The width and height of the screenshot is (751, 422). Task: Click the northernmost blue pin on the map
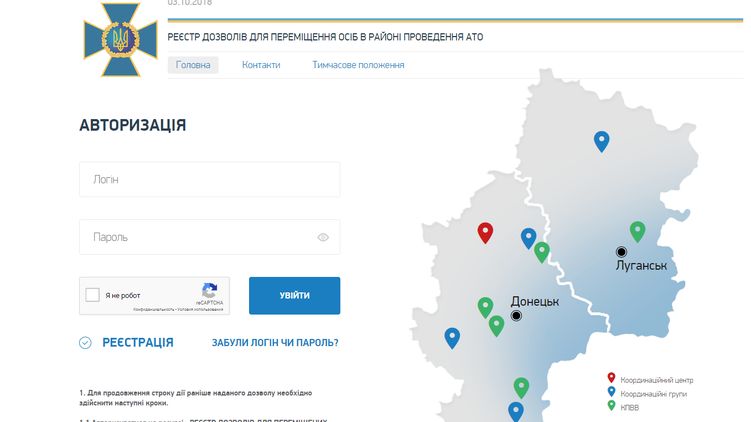(601, 141)
